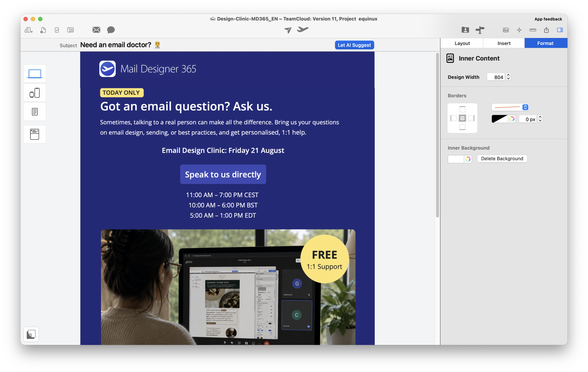Toggle the left border selector
Screen dimensions: 588x372
(453, 118)
